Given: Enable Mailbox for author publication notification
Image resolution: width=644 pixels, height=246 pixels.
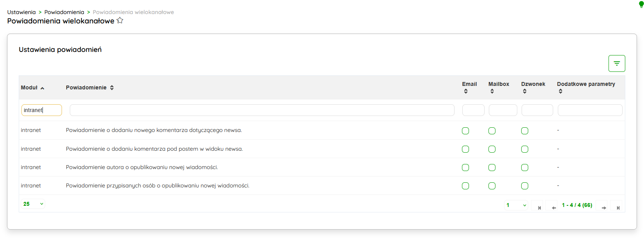Looking at the screenshot, I should coord(492,168).
